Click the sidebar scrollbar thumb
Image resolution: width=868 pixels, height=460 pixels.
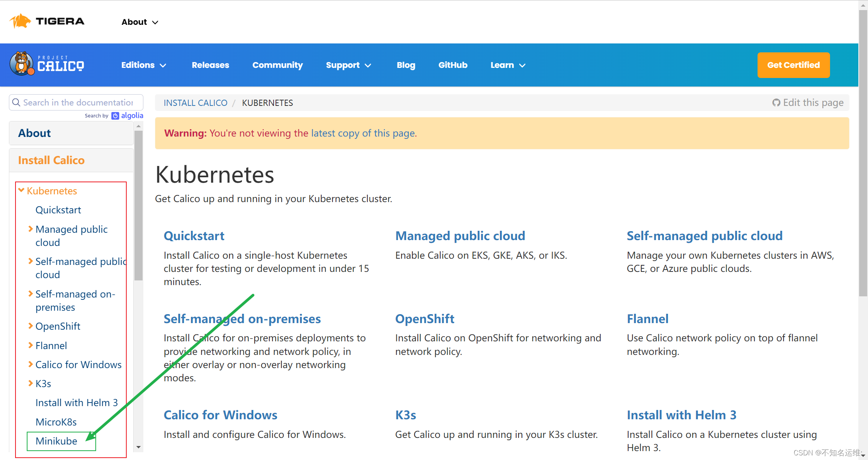138,205
